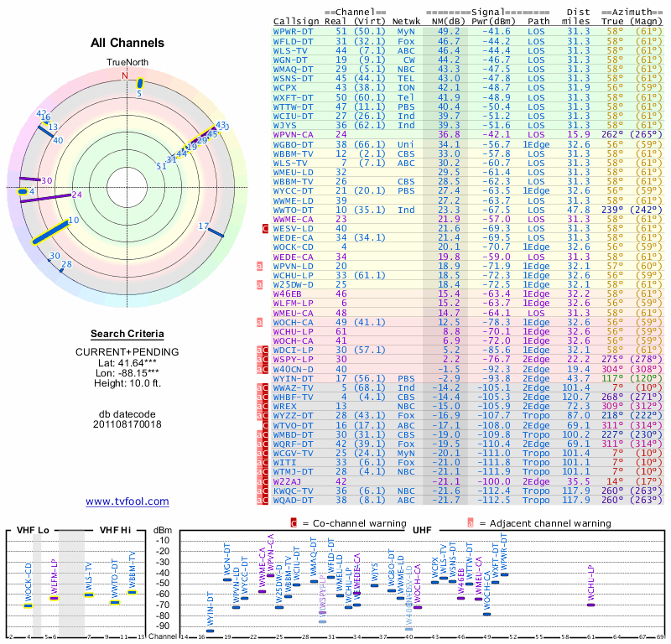Screen dimensions: 671x644
Task: Select callsign 'WREX' in the table
Action: pyautogui.click(x=284, y=406)
